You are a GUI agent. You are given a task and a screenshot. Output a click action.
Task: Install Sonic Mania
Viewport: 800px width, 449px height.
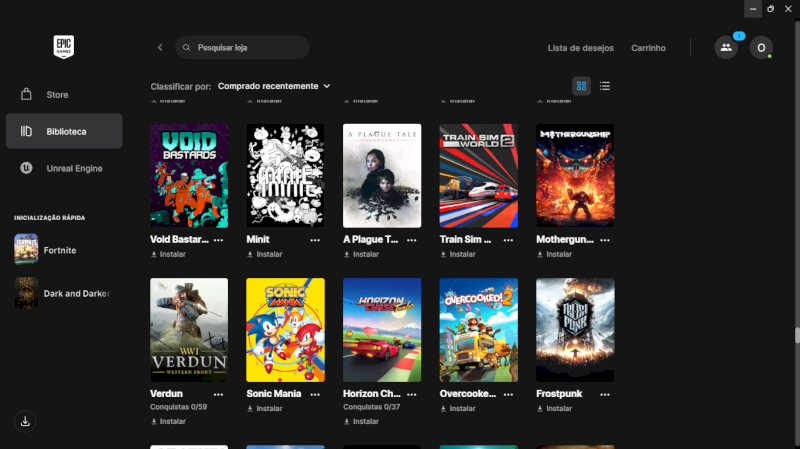click(x=265, y=409)
